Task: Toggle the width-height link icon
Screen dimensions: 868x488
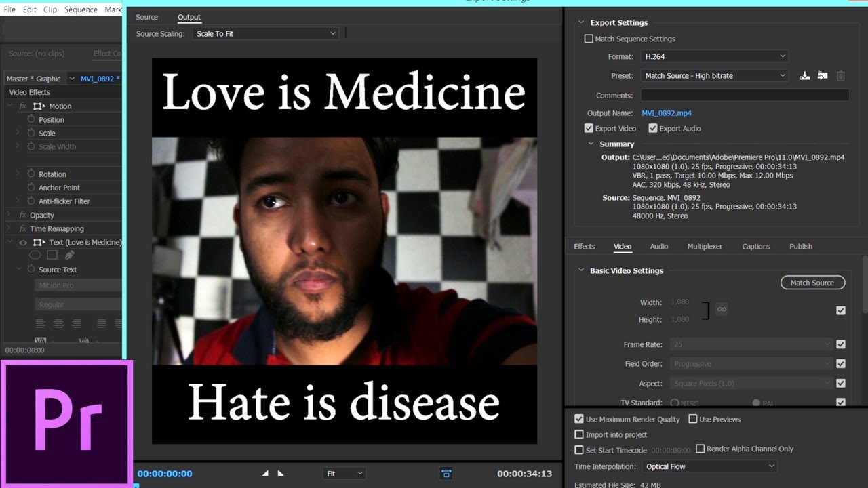Action: (x=722, y=309)
